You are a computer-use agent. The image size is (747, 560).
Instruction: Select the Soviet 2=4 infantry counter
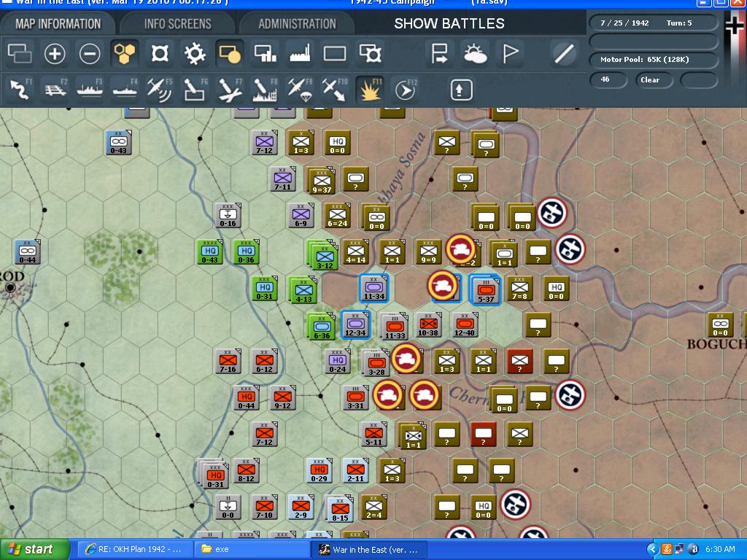[374, 507]
